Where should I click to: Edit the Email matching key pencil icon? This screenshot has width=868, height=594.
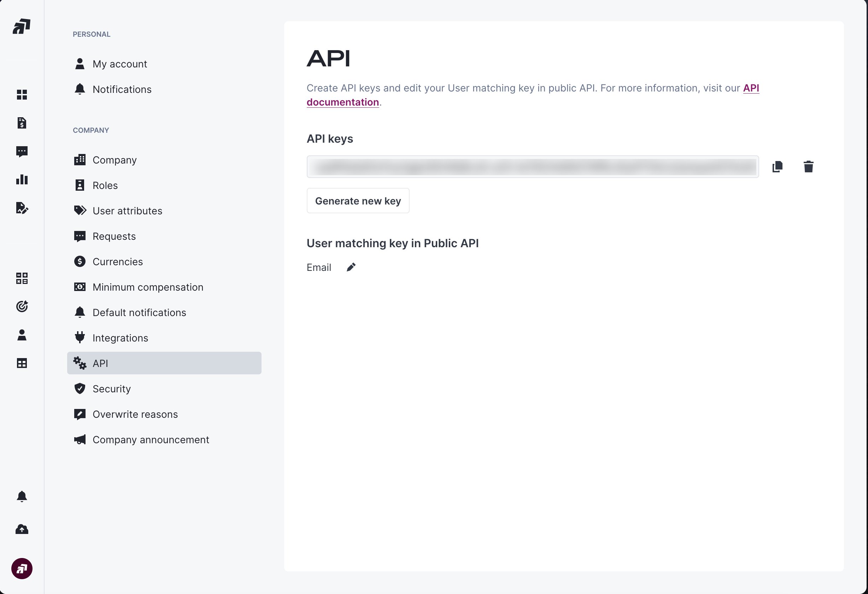point(351,267)
